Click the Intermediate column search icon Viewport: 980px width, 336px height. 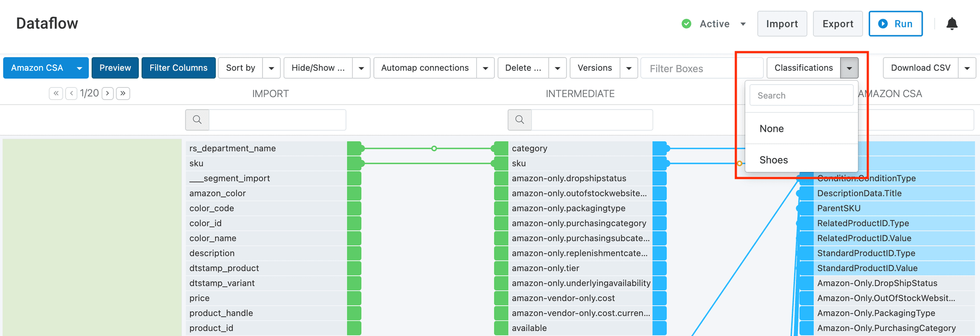pos(520,119)
